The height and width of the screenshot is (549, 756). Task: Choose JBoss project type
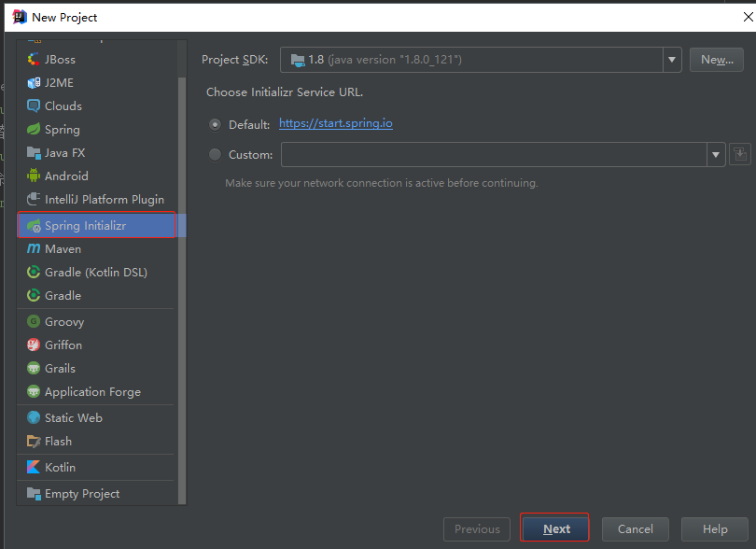click(x=96, y=60)
